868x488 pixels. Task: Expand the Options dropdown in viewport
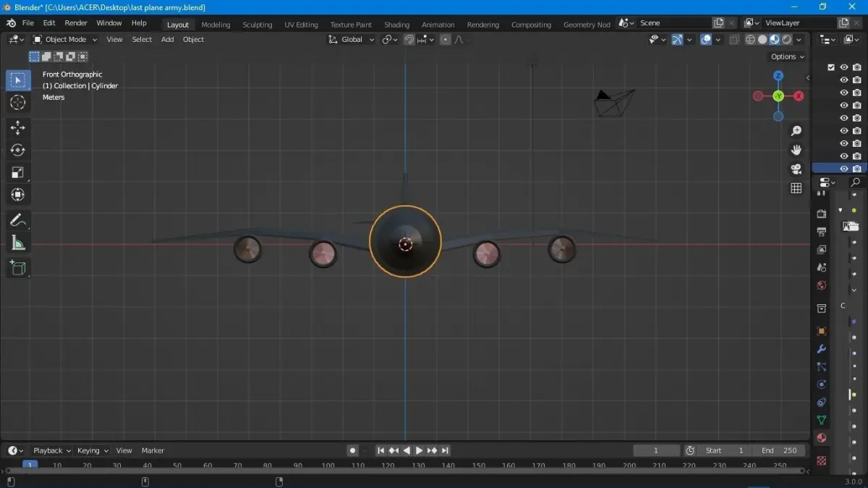[787, 56]
